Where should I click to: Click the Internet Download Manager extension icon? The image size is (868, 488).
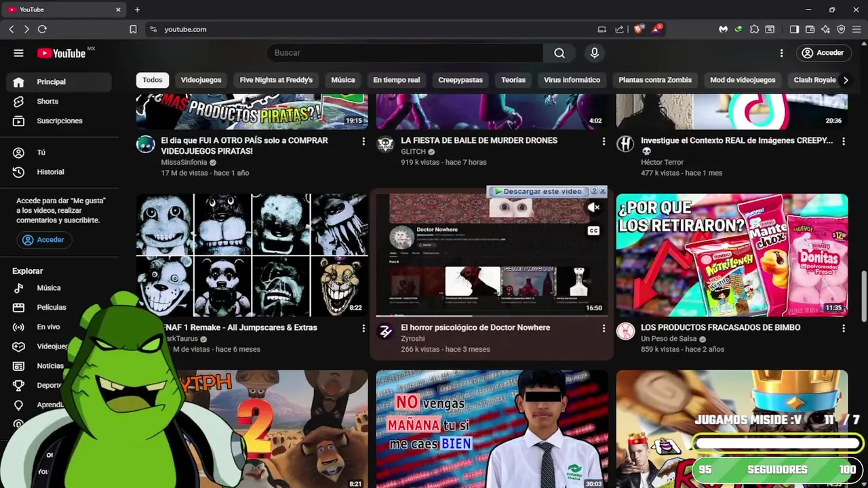(738, 29)
